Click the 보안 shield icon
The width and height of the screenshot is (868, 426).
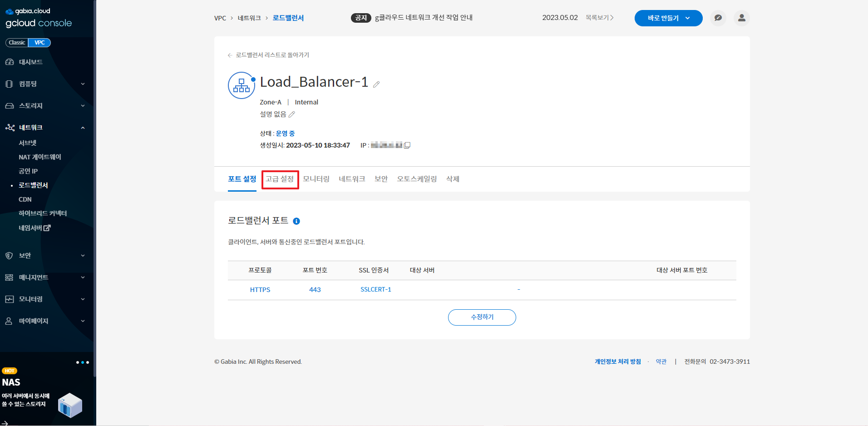pyautogui.click(x=9, y=256)
